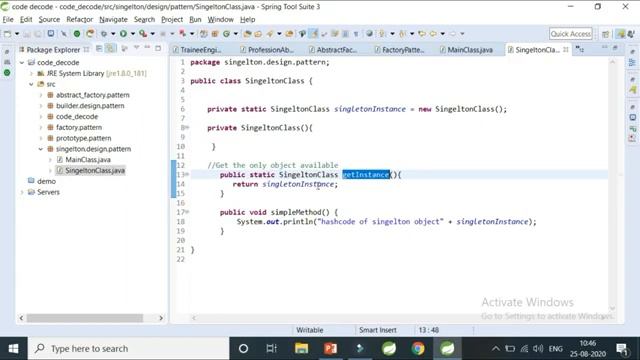Click the taskbar search box
Screen dimensions: 640x360
point(129,349)
